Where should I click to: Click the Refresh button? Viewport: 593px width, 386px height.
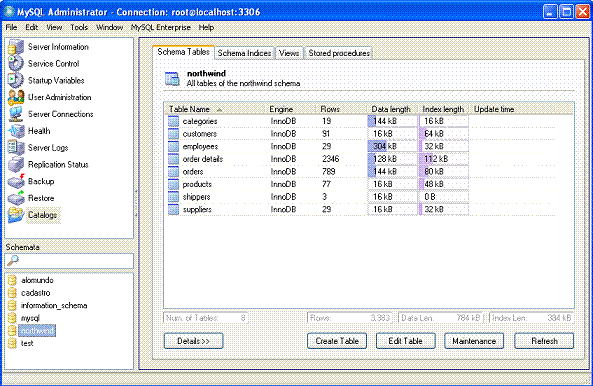coord(544,341)
